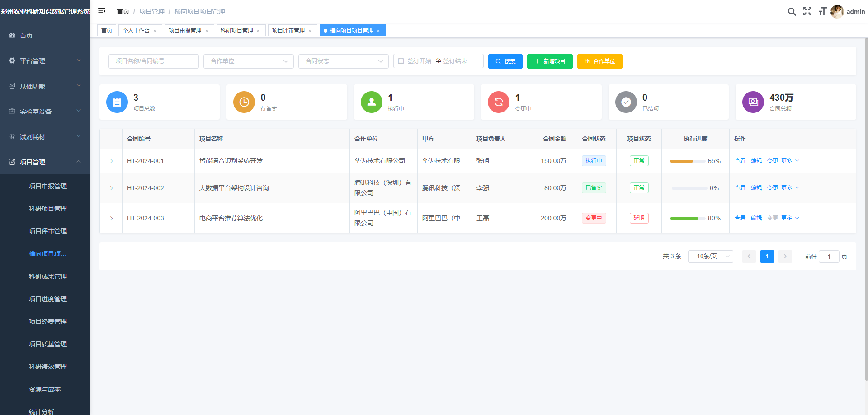Toggle fullscreen mode icon

pyautogui.click(x=807, y=11)
